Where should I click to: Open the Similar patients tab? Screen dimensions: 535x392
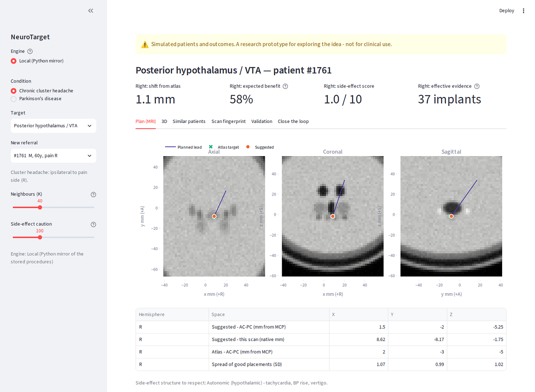click(189, 121)
